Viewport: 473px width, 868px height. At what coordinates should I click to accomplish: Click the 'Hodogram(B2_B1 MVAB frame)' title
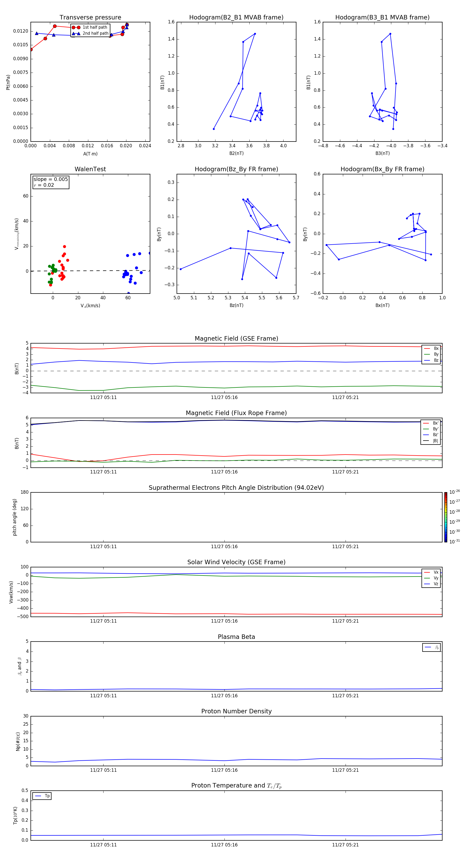pos(236,18)
